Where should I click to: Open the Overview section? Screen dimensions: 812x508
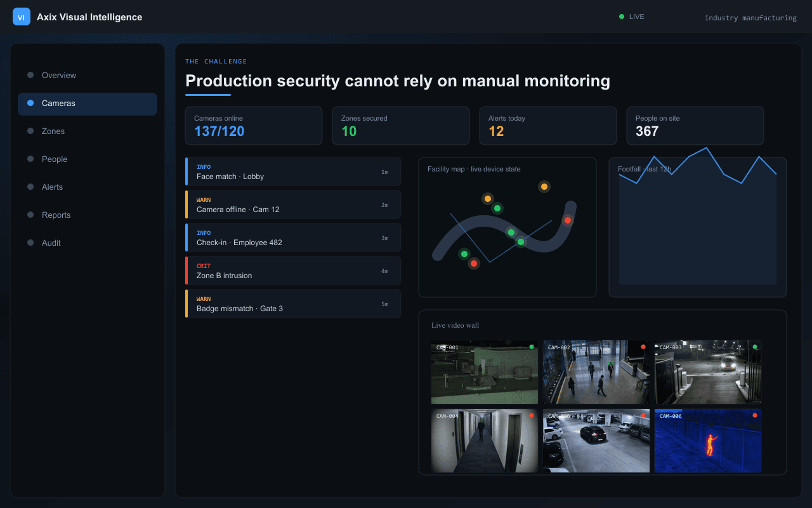(x=88, y=75)
